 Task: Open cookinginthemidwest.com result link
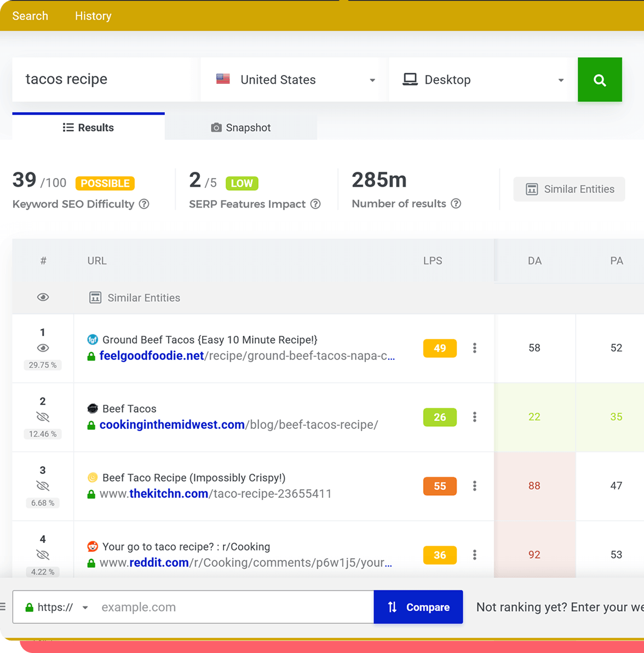tap(239, 425)
